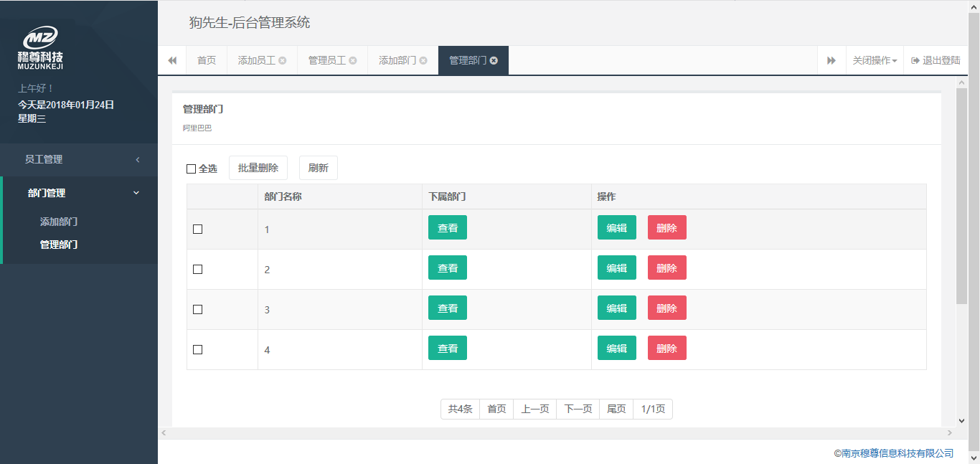This screenshot has width=980, height=464.
Task: Check the box for department 1
Action: [x=198, y=229]
